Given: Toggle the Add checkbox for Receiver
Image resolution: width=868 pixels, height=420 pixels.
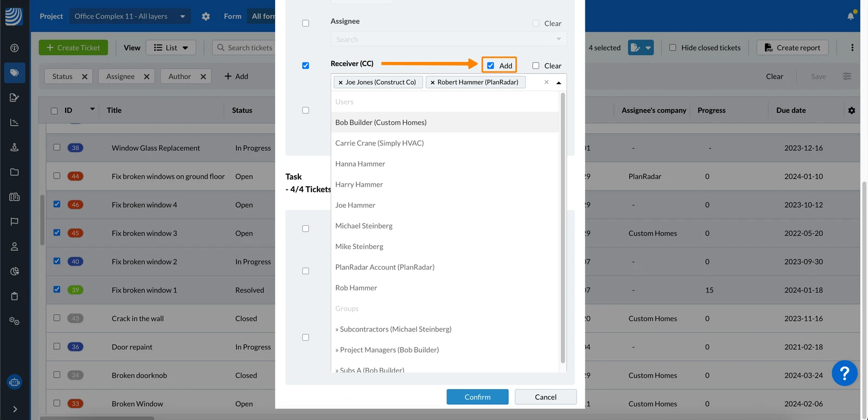Looking at the screenshot, I should (x=490, y=66).
